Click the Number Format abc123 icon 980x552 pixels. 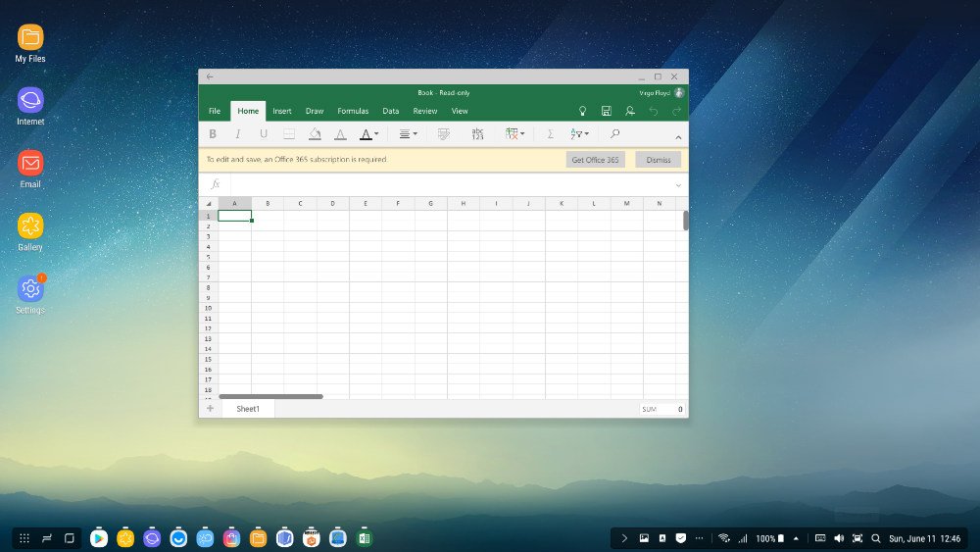coord(477,134)
